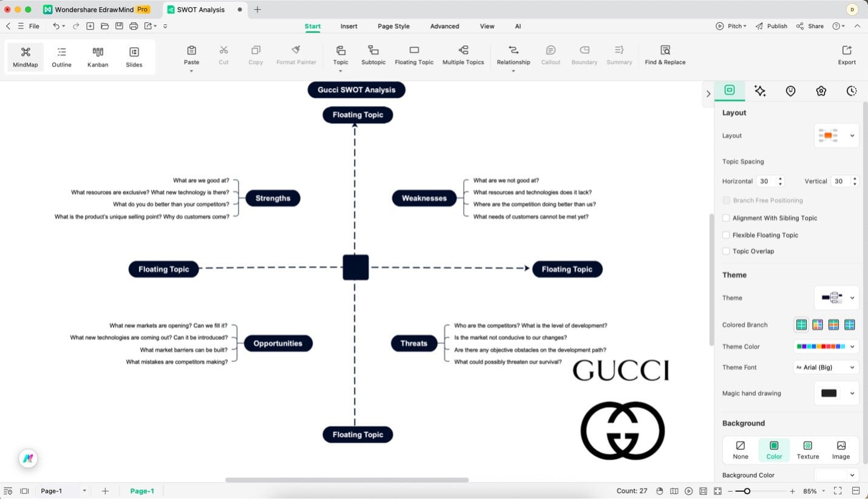Set background to None
868x501 pixels.
[x=741, y=450]
